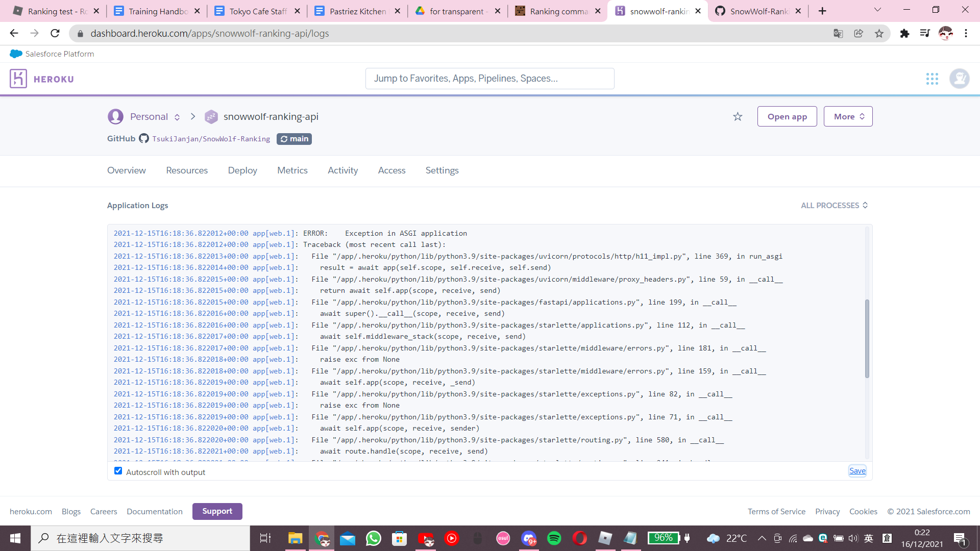Open the Careers footer link
The width and height of the screenshot is (980, 551).
(x=104, y=511)
